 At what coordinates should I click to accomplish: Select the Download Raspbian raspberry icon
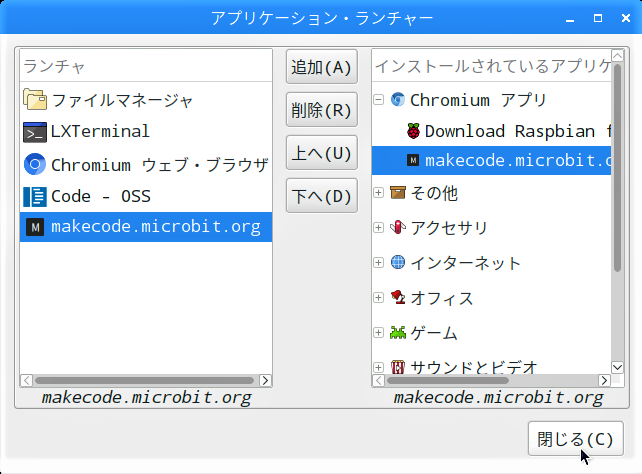click(x=414, y=131)
